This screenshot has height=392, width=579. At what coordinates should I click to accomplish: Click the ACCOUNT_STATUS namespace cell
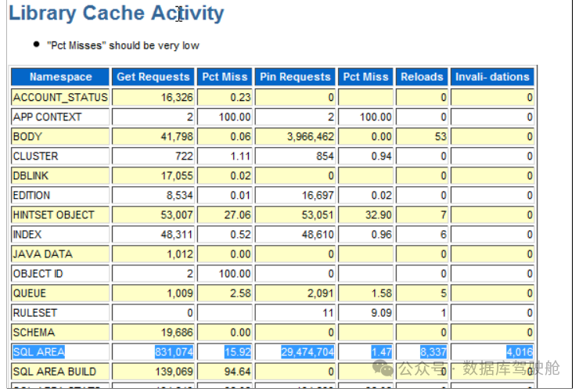point(60,98)
